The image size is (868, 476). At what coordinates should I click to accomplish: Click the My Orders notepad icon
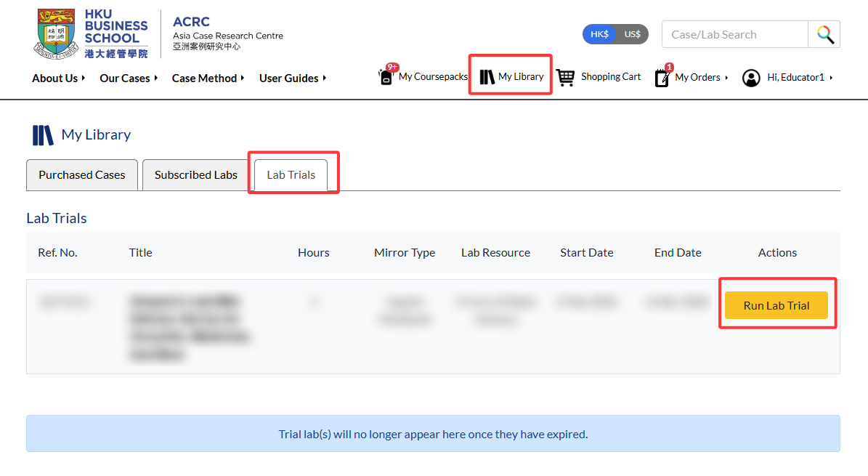click(x=662, y=78)
